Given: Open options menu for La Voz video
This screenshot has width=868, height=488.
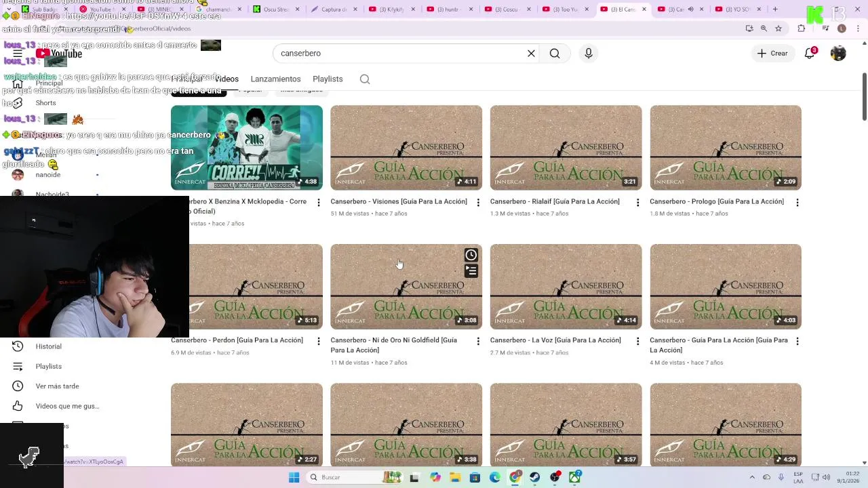Looking at the screenshot, I should [x=637, y=342].
